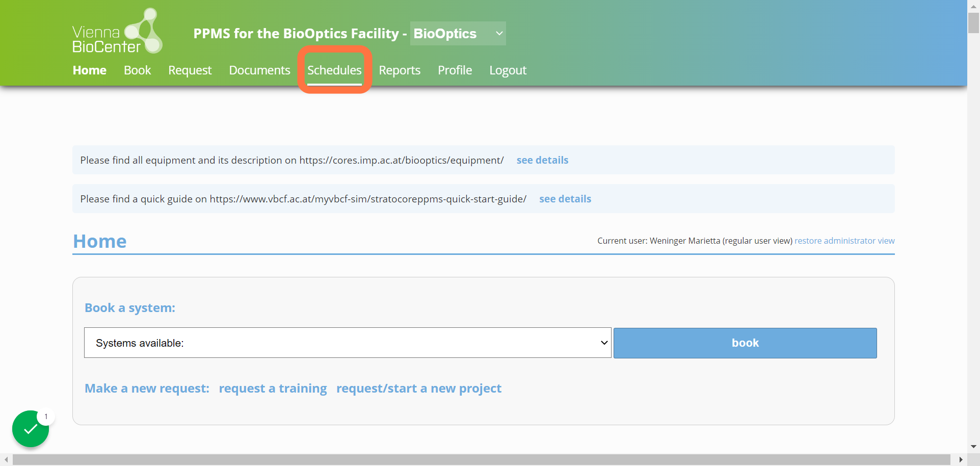Screen dimensions: 980x466
Task: Open the Schedules menu
Action: (334, 70)
